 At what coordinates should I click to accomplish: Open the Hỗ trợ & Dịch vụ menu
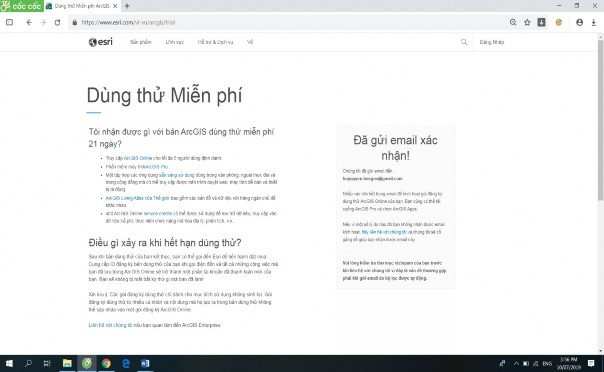click(215, 42)
